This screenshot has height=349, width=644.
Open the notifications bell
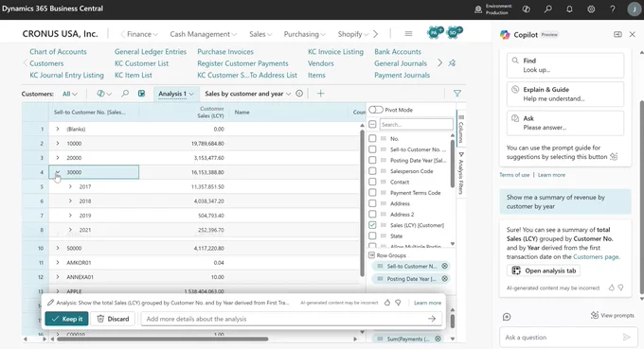pyautogui.click(x=569, y=9)
